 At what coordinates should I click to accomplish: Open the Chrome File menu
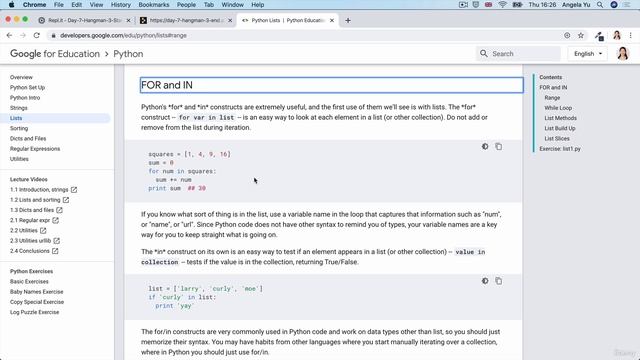59,5
